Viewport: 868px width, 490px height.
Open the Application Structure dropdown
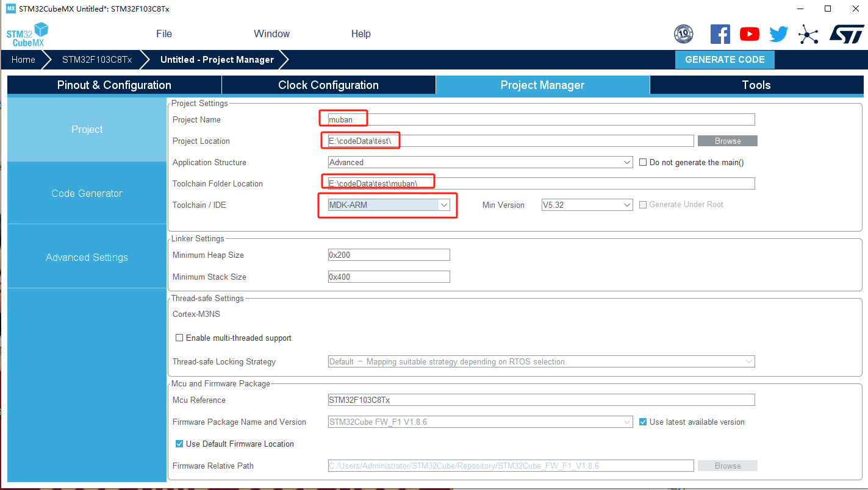click(481, 163)
